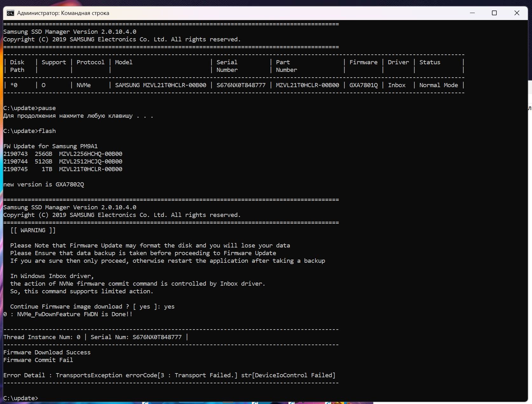
Task: Select the 'Firmware Commit Fail' message
Action: 38,360
